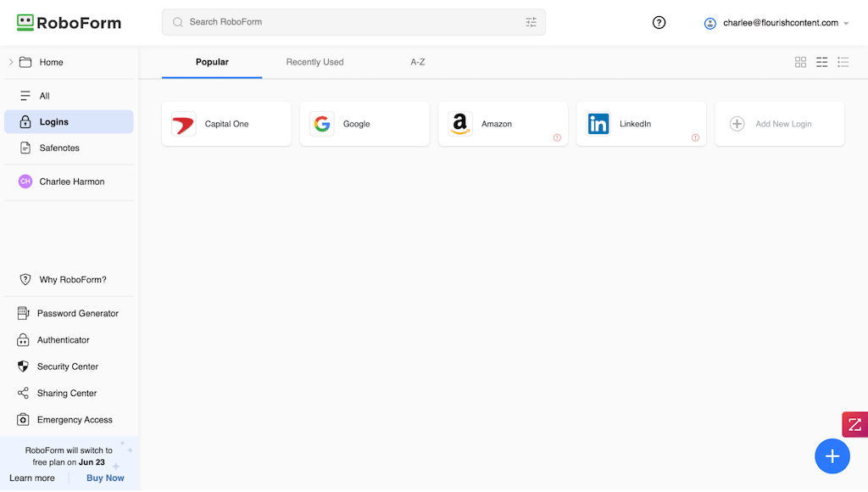Open search filter options icon
Image resolution: width=868 pixels, height=492 pixels.
(x=531, y=22)
